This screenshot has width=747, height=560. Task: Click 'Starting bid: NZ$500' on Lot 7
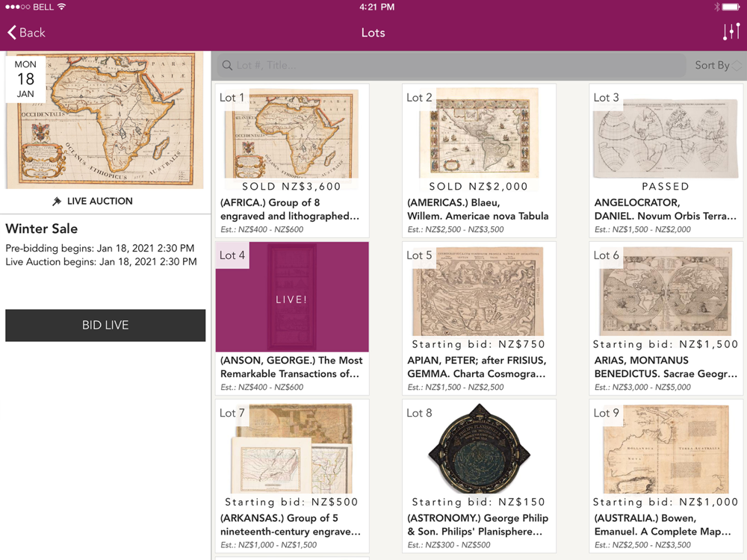tap(291, 502)
